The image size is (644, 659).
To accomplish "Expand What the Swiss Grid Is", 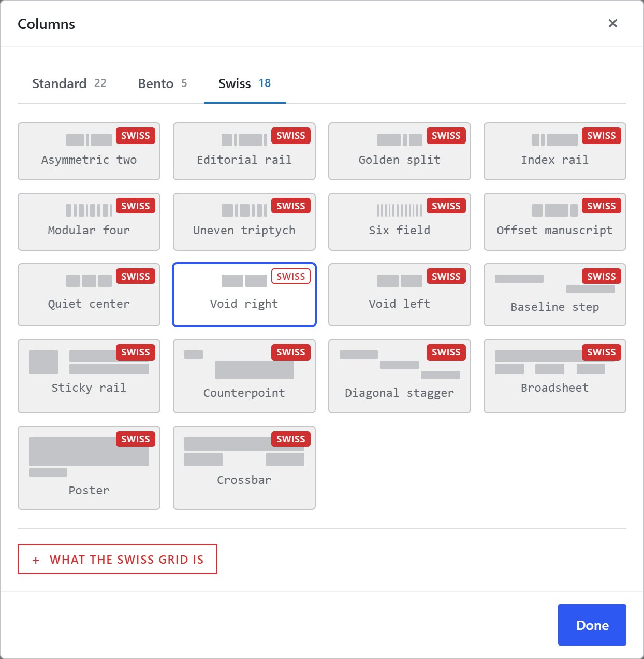I will click(x=118, y=559).
